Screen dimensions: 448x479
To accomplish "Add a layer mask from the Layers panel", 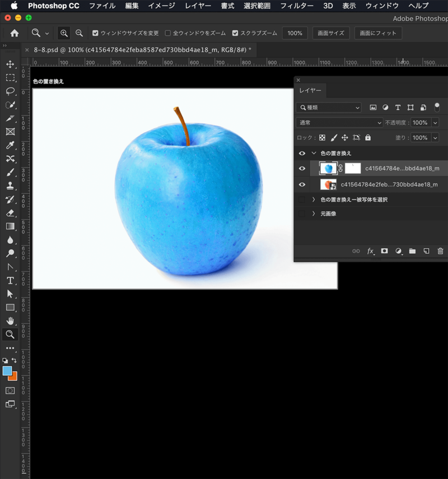I will click(x=384, y=251).
